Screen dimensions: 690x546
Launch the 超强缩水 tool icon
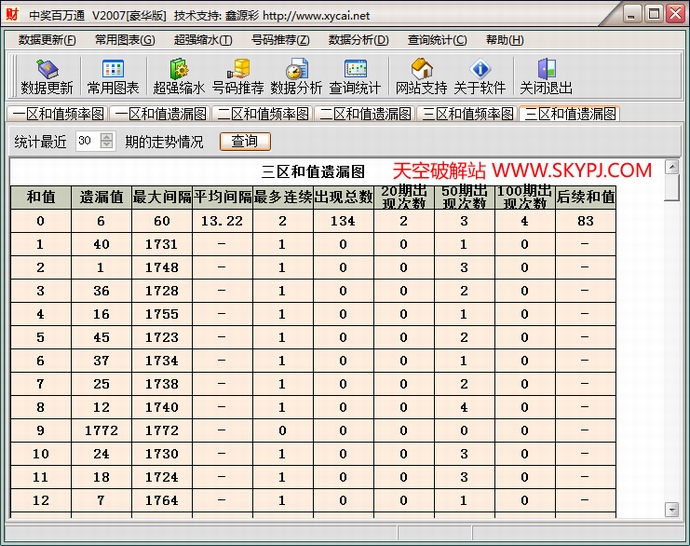click(x=179, y=76)
